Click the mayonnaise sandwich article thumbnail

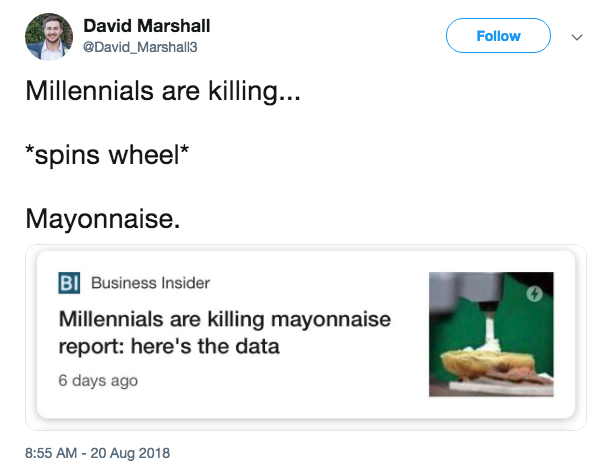pos(489,332)
